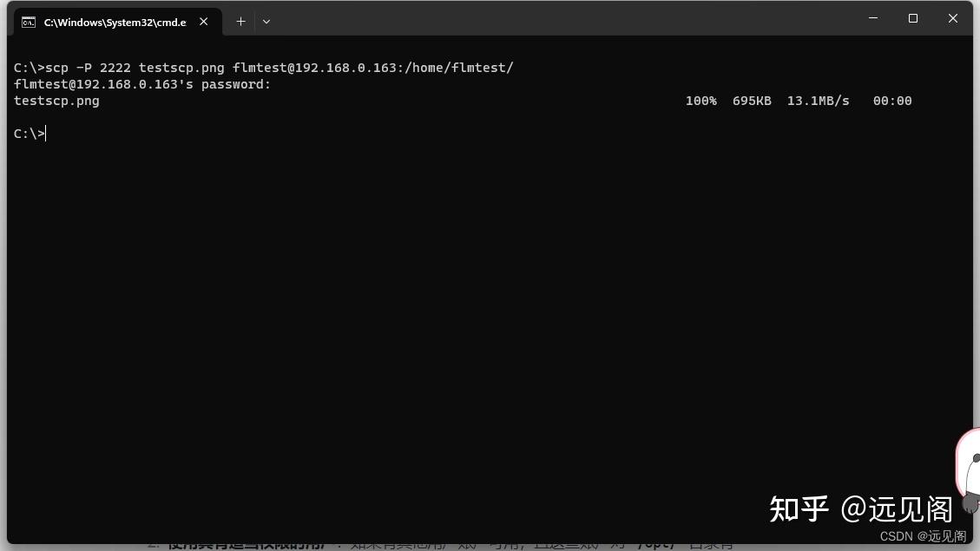Image resolution: width=980 pixels, height=551 pixels.
Task: Open the terminal profile selector chevron
Action: point(266,21)
